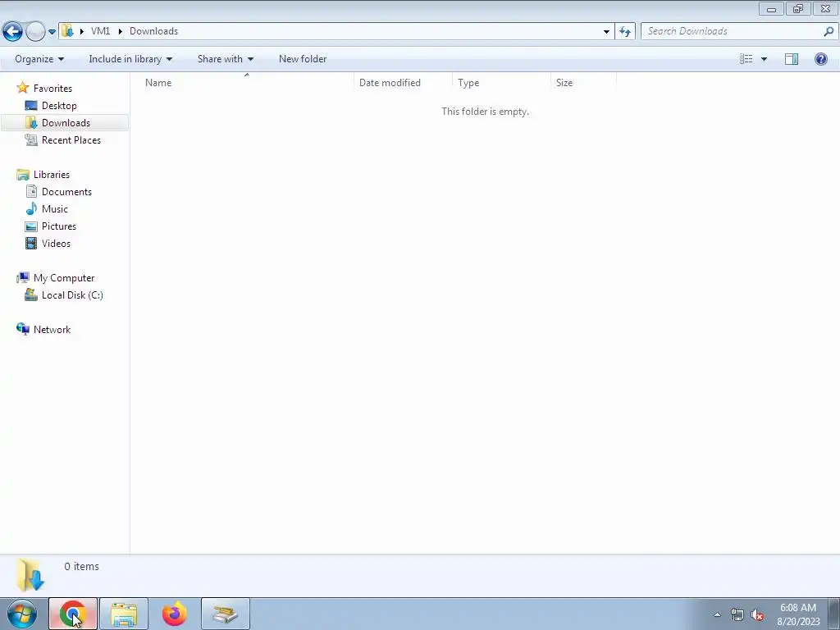Open the Windows Start menu
840x630 pixels.
pyautogui.click(x=22, y=614)
